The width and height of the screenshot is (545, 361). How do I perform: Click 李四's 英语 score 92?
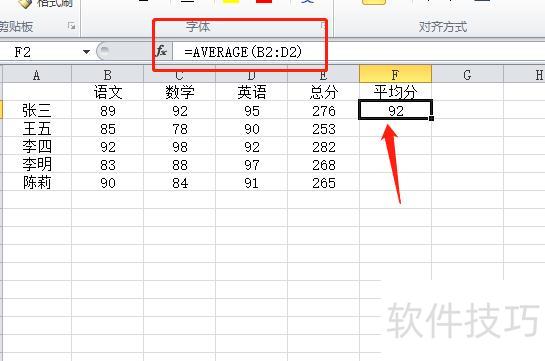(251, 146)
